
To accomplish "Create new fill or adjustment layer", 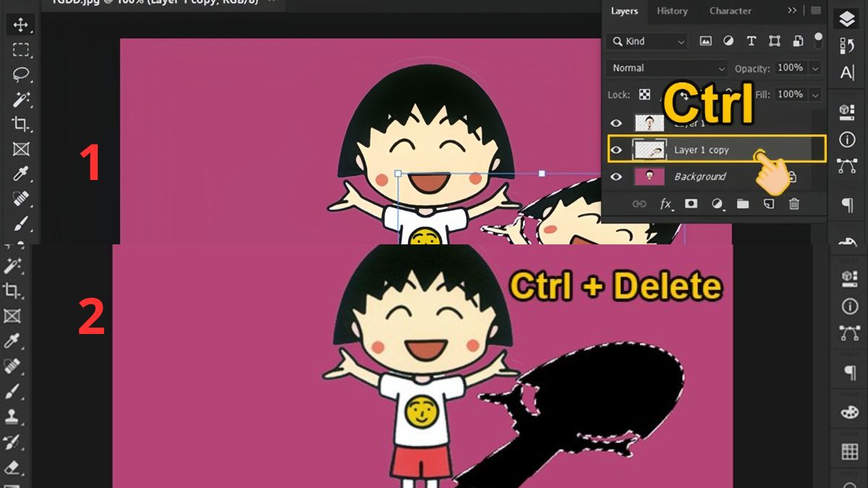I will 717,204.
